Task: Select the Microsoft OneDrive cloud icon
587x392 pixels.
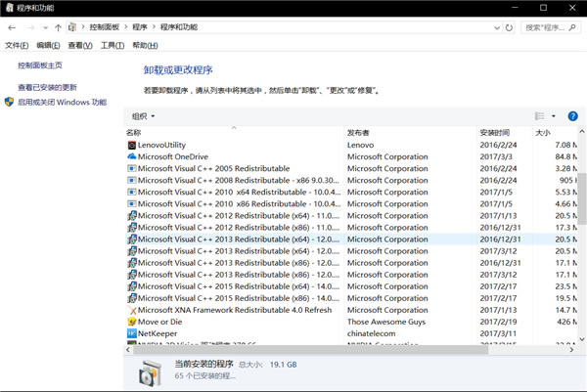Action: pos(132,155)
